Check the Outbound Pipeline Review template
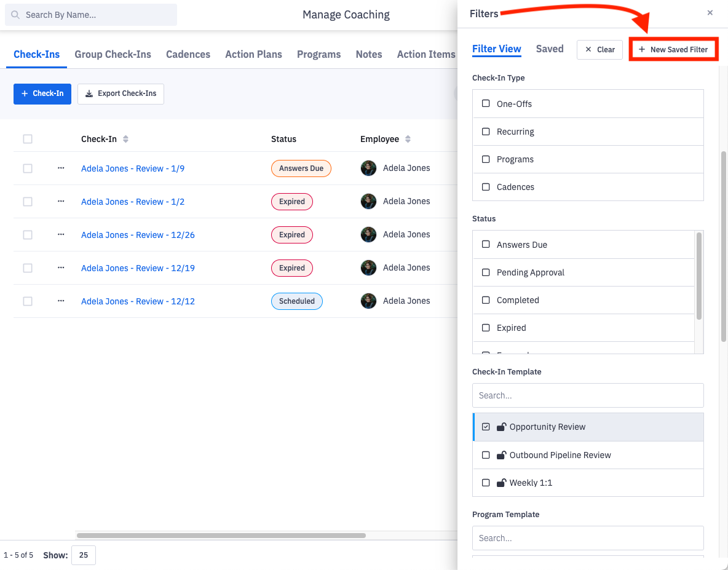The width and height of the screenshot is (728, 570). click(486, 455)
